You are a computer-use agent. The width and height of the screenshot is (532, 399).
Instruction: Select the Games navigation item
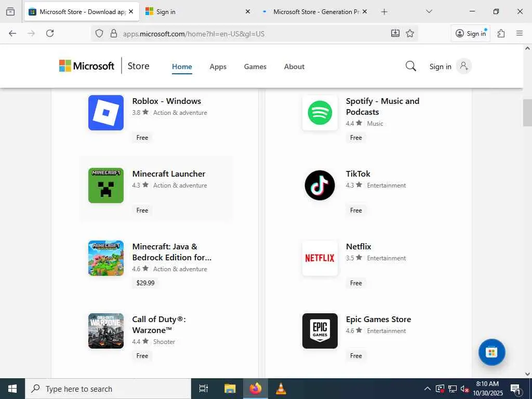pyautogui.click(x=255, y=66)
